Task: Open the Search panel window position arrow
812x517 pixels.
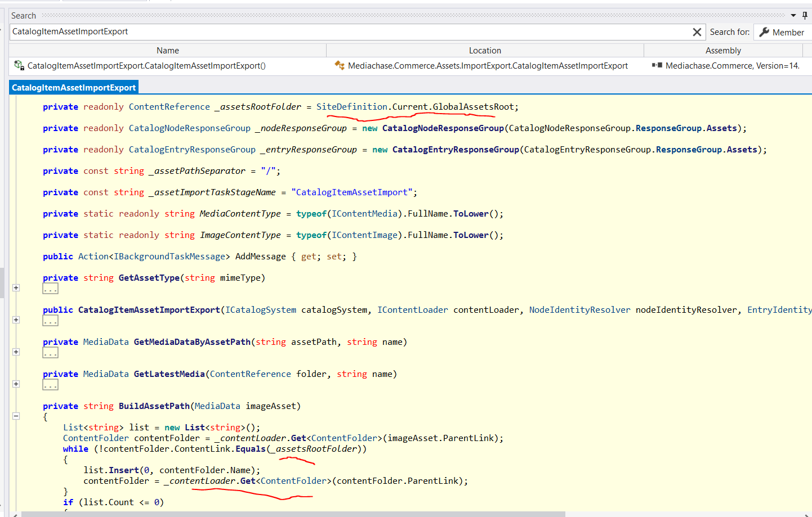Action: pyautogui.click(x=793, y=15)
